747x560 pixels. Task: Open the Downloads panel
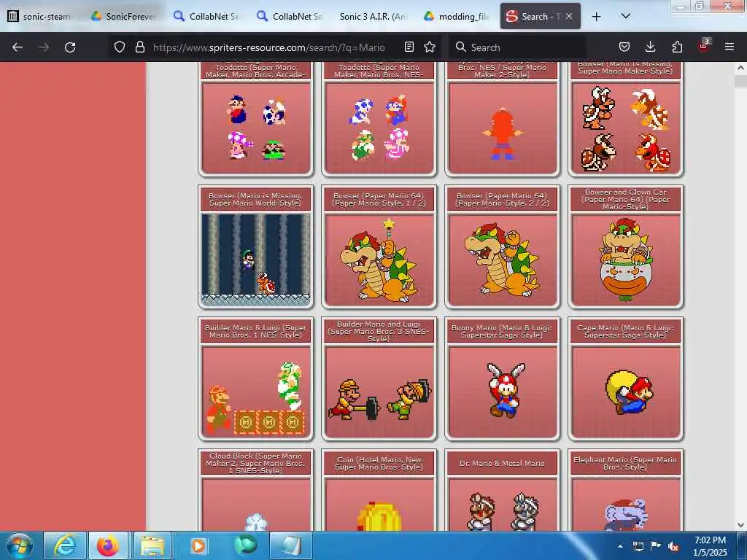(650, 47)
